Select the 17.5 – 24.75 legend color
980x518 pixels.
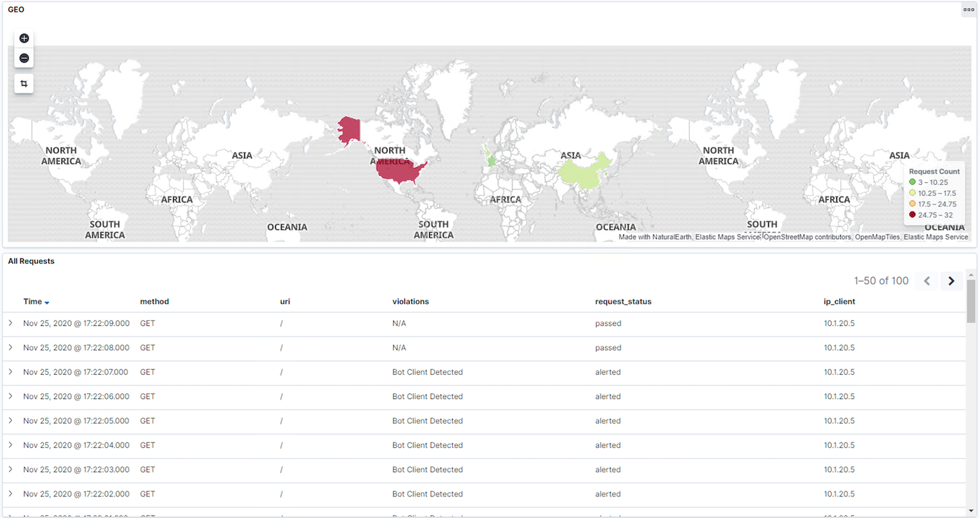[913, 204]
